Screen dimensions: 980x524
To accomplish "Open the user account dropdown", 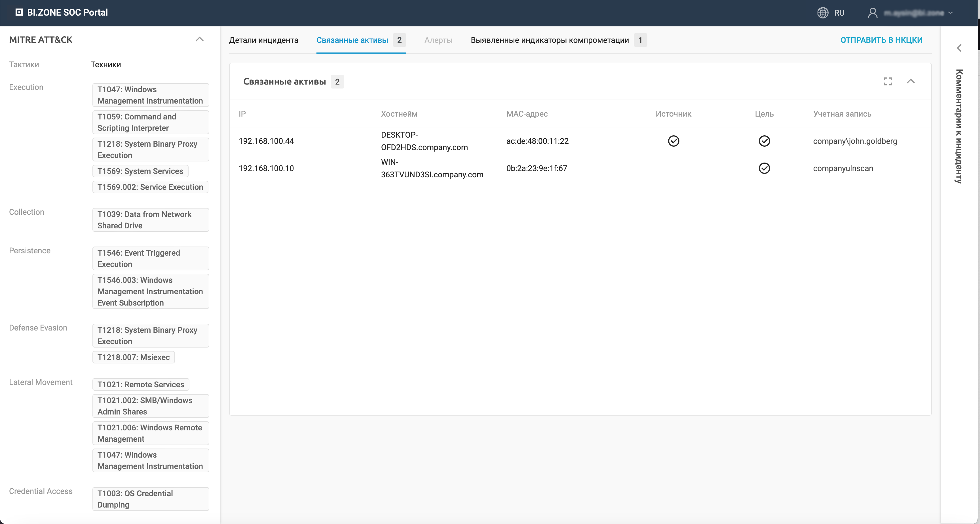I will click(x=951, y=13).
